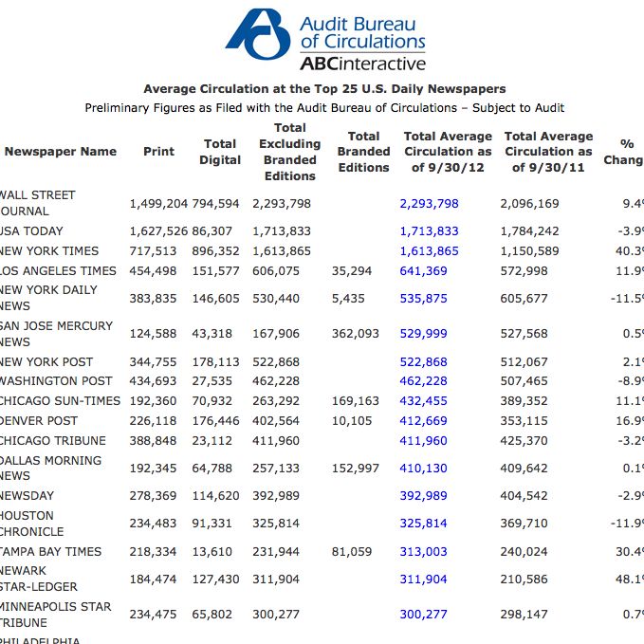Click San Jose branded editions 362,093
This screenshot has width=644, height=644.
[x=356, y=334]
